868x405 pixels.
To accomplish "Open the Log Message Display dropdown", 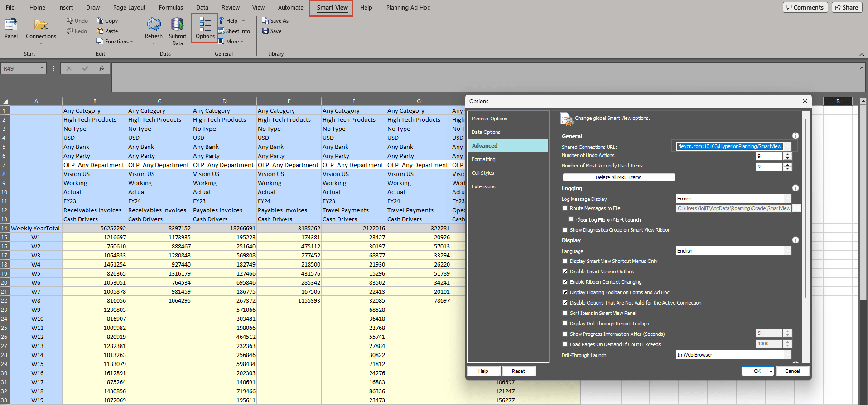I will pyautogui.click(x=788, y=199).
